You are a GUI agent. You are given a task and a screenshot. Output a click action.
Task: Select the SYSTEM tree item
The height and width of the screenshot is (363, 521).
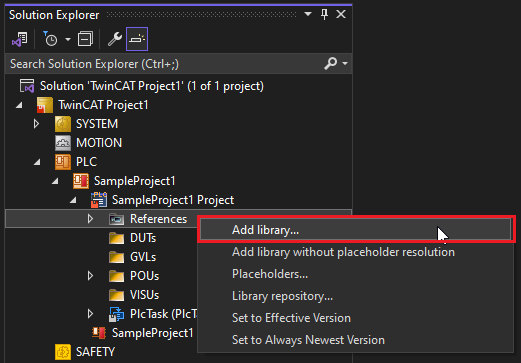(97, 124)
